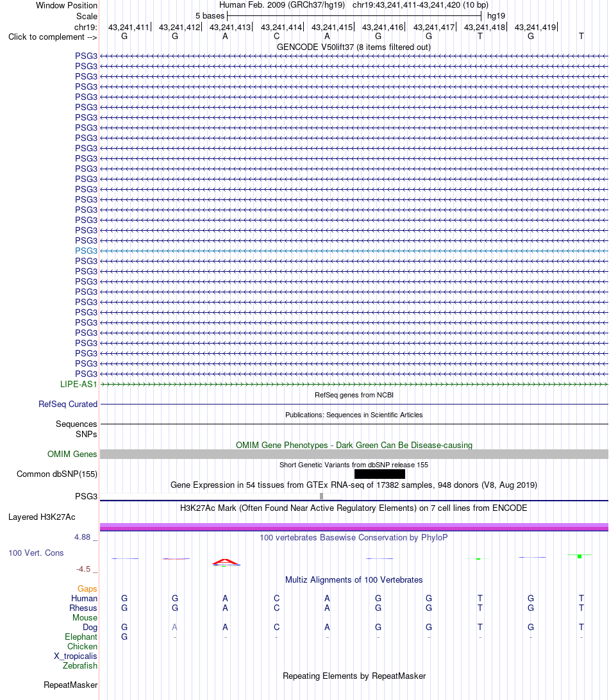Click the Human Feb. 2009 (GRCh37/hg19) title
This screenshot has height=700, width=609.
pyautogui.click(x=281, y=5)
